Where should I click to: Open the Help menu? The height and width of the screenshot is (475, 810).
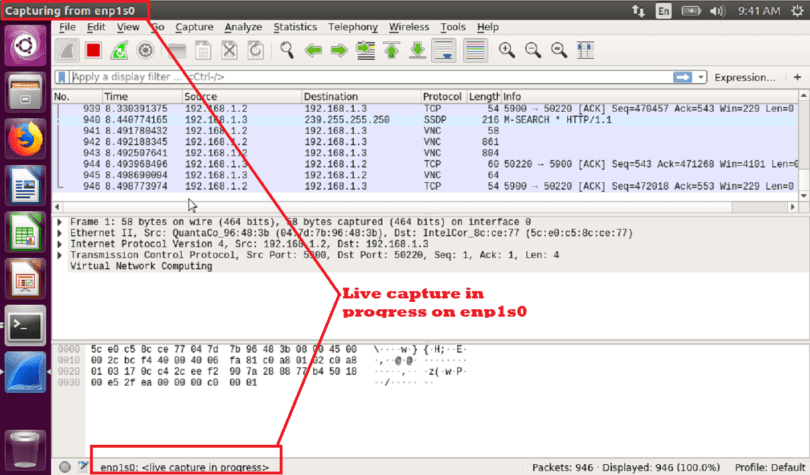coord(488,27)
